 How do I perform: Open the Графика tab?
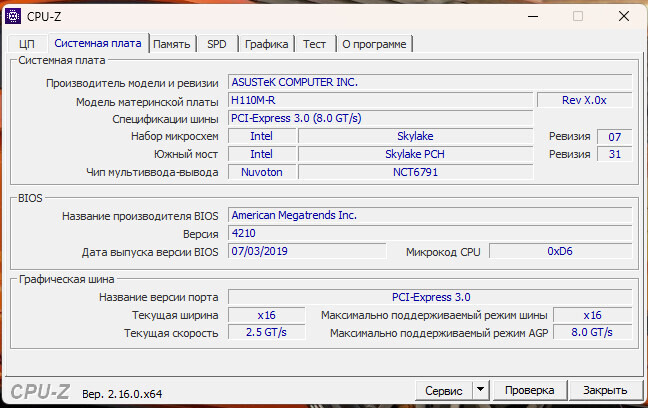pyautogui.click(x=267, y=44)
